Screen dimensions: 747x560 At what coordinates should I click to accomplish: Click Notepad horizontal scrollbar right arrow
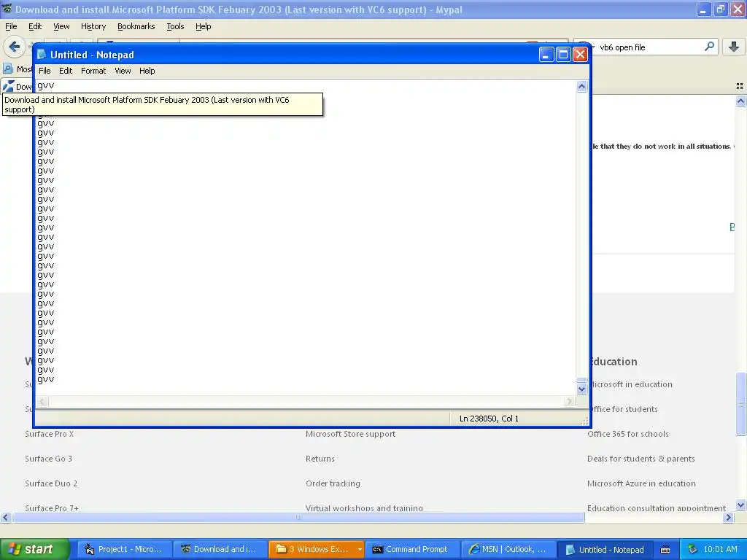pos(569,402)
